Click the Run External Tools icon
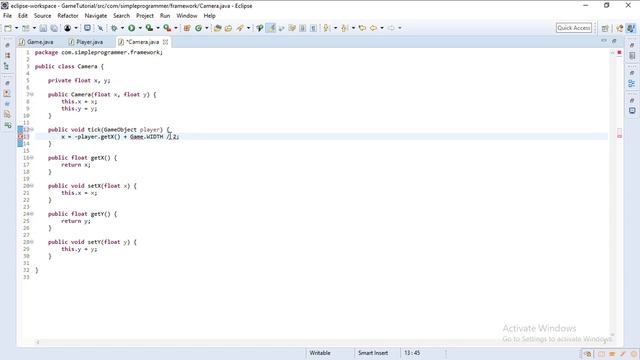The height and width of the screenshot is (360, 640). pyautogui.click(x=167, y=28)
